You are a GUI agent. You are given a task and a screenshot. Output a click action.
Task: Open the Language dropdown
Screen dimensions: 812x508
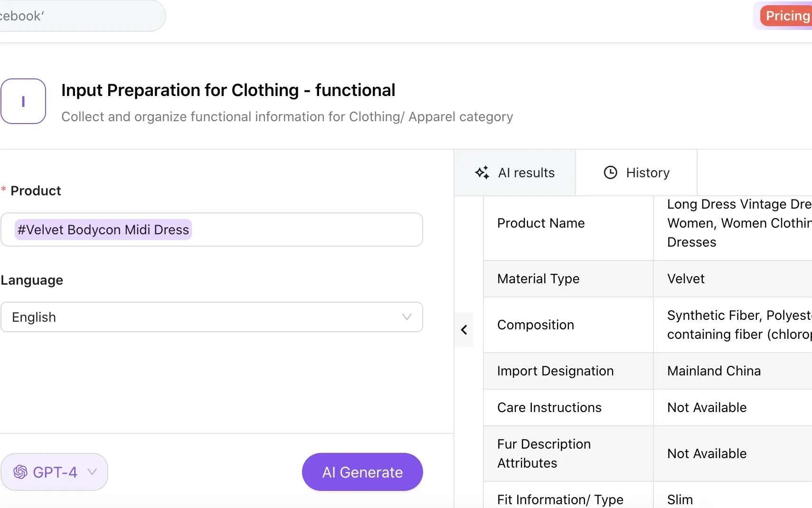point(212,317)
